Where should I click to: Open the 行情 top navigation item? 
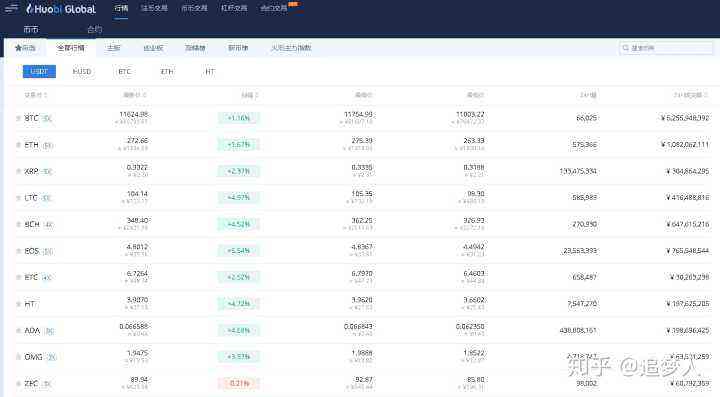121,8
